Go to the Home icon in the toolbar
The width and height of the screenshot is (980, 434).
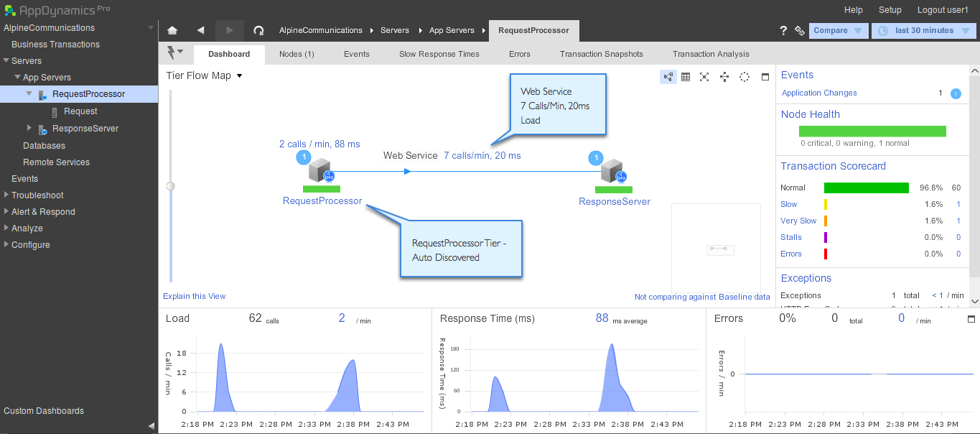pos(172,31)
